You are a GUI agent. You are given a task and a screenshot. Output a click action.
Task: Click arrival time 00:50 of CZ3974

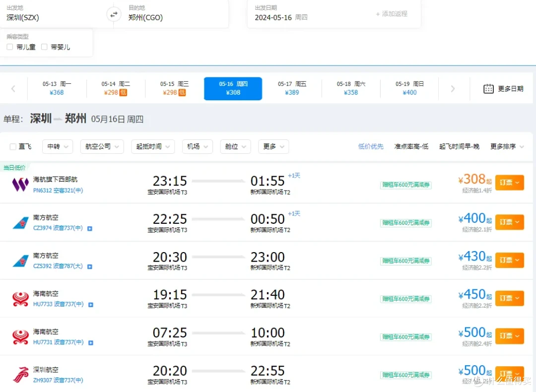268,219
